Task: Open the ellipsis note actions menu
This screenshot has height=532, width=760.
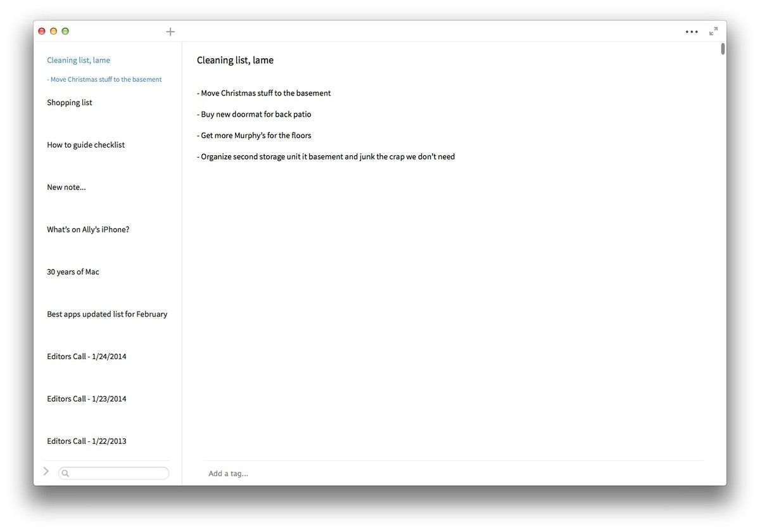Action: pos(692,31)
